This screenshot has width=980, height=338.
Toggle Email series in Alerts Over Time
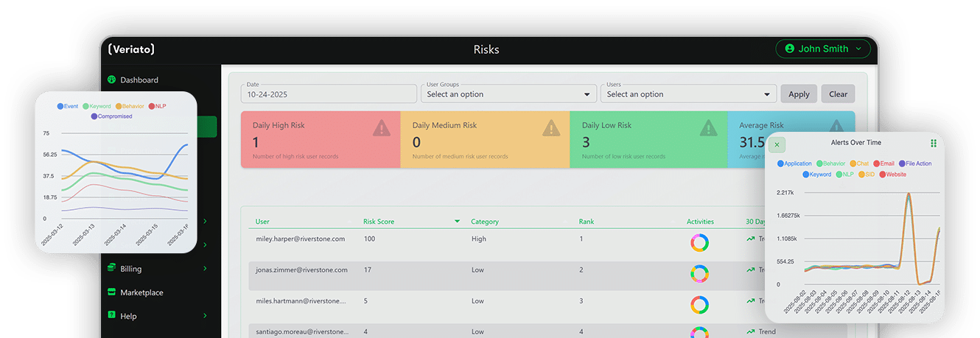(x=883, y=163)
